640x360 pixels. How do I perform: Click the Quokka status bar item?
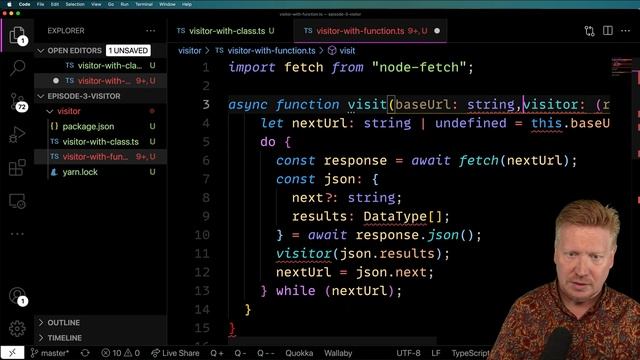(299, 353)
